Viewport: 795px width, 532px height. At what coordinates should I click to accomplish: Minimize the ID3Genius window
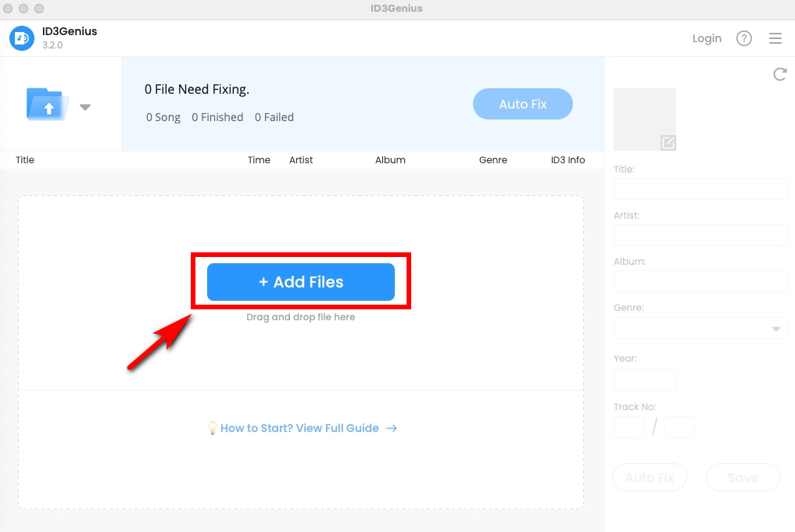[23, 9]
